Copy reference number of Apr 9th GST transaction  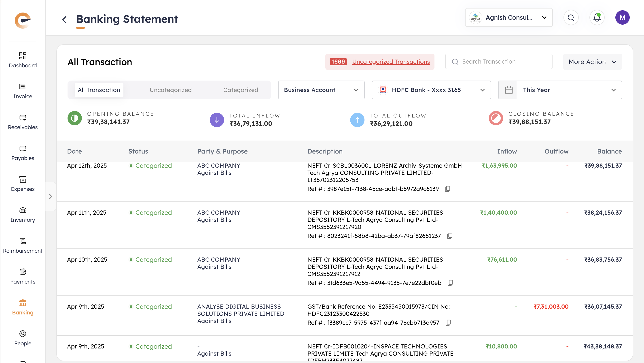coord(448,323)
